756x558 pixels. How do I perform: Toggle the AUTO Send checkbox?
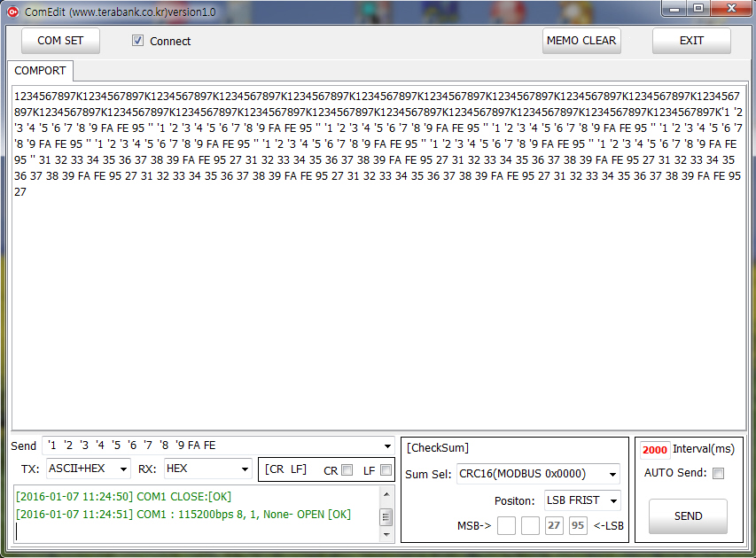(x=719, y=473)
